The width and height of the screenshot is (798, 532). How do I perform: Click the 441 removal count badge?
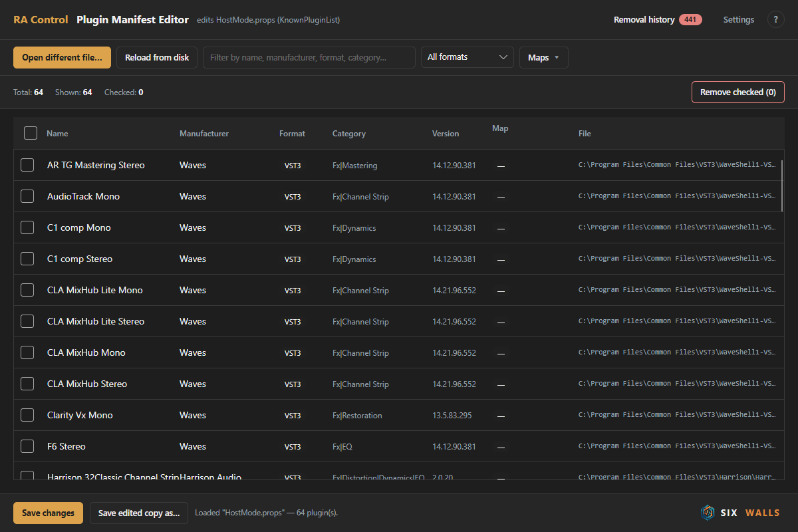point(690,20)
